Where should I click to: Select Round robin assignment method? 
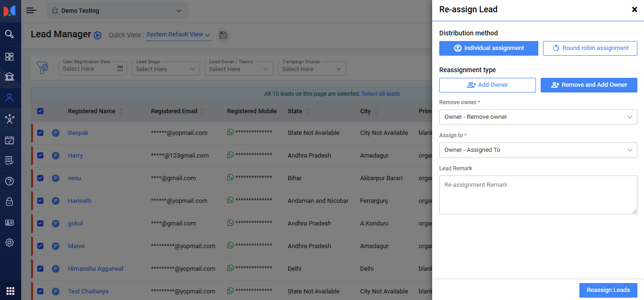pos(590,48)
